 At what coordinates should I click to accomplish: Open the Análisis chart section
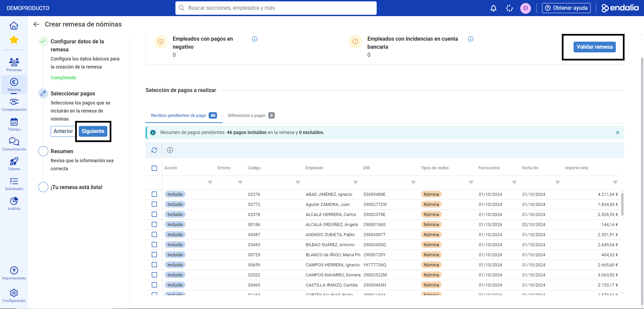pos(14,204)
